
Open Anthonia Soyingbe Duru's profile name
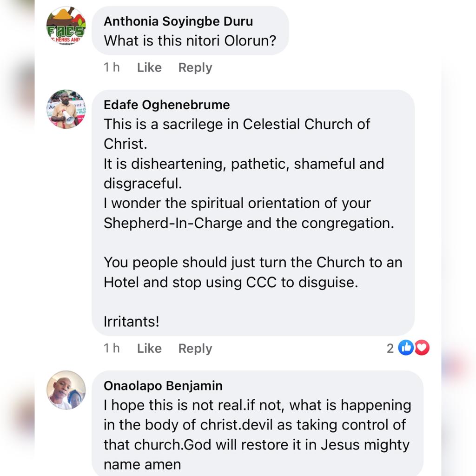click(x=179, y=21)
